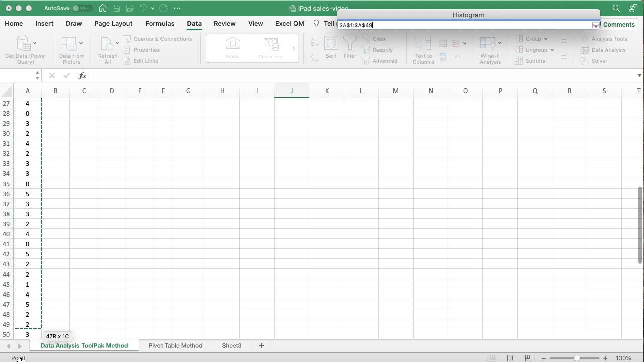Click Reapply filter
644x362 pixels.
coord(378,50)
